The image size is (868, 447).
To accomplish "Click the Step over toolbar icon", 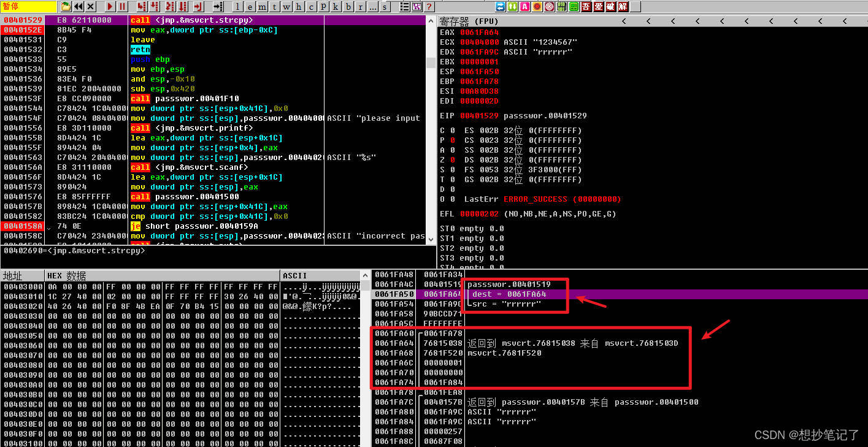I will 154,7.
